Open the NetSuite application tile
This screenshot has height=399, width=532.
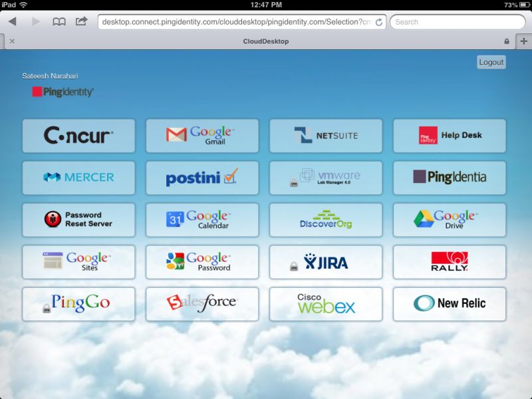326,136
